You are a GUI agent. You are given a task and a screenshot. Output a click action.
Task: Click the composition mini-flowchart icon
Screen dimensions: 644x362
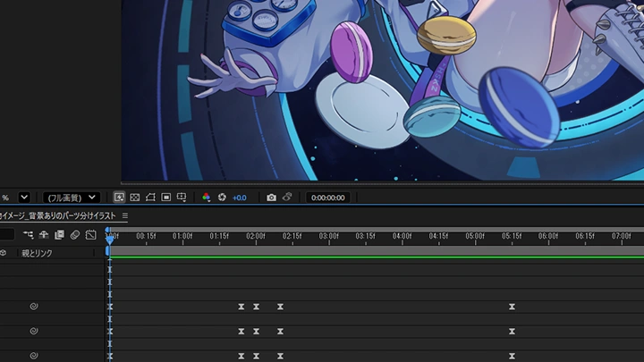pos(28,235)
